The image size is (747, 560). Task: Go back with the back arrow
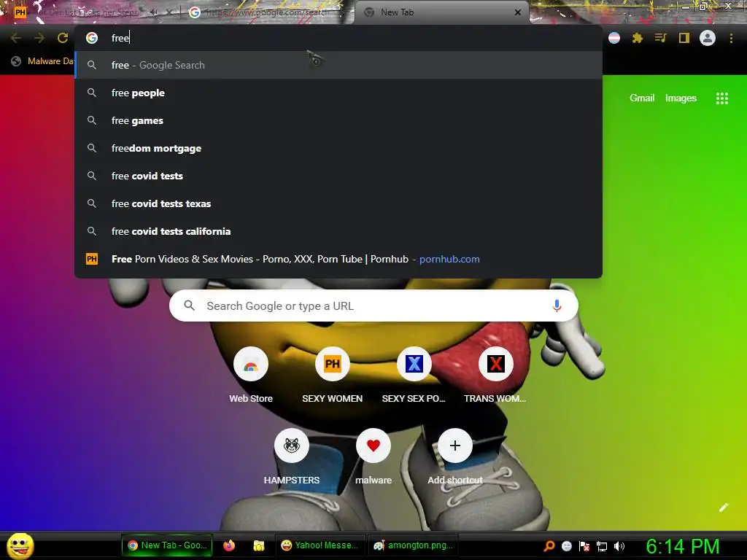tap(16, 38)
